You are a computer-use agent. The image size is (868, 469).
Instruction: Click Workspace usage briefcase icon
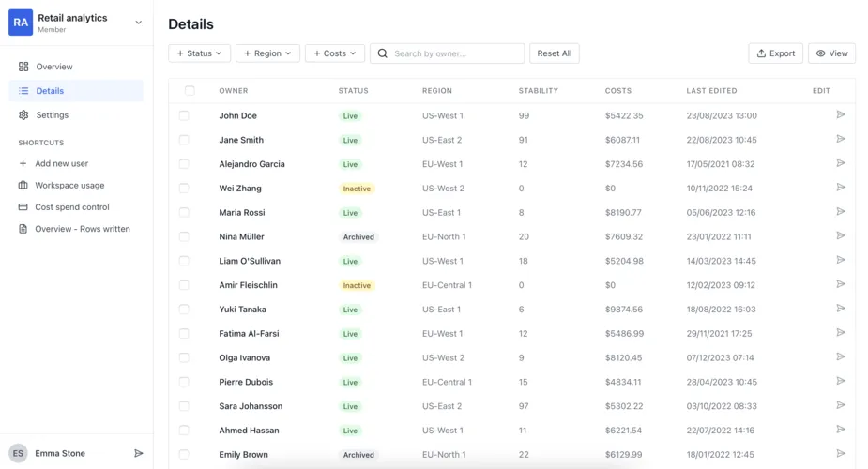[x=23, y=186]
